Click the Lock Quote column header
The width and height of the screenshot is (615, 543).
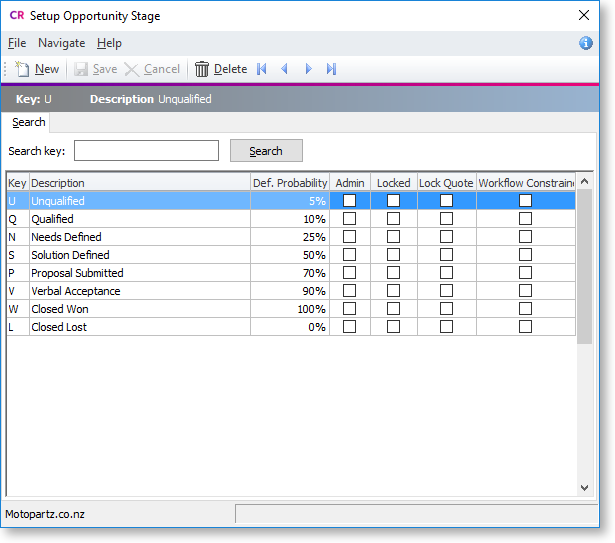(446, 183)
